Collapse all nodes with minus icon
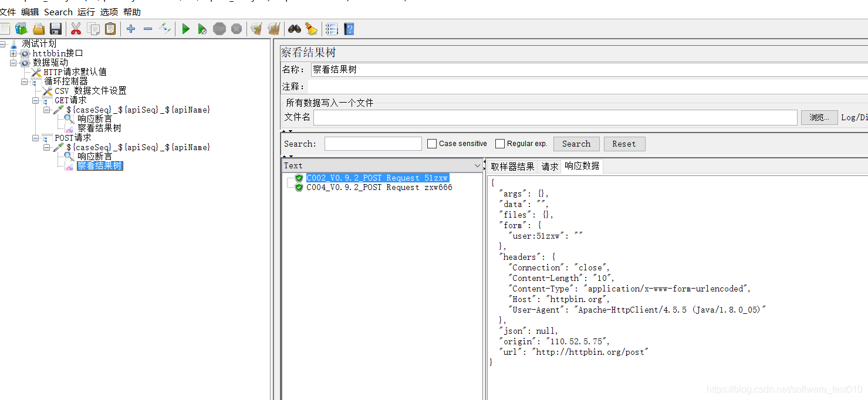Image resolution: width=868 pixels, height=400 pixels. point(148,29)
